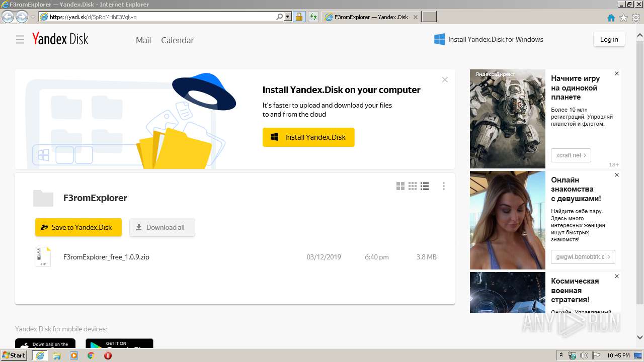This screenshot has width=644, height=362.
Task: Click the browser Forward button
Action: point(22,17)
